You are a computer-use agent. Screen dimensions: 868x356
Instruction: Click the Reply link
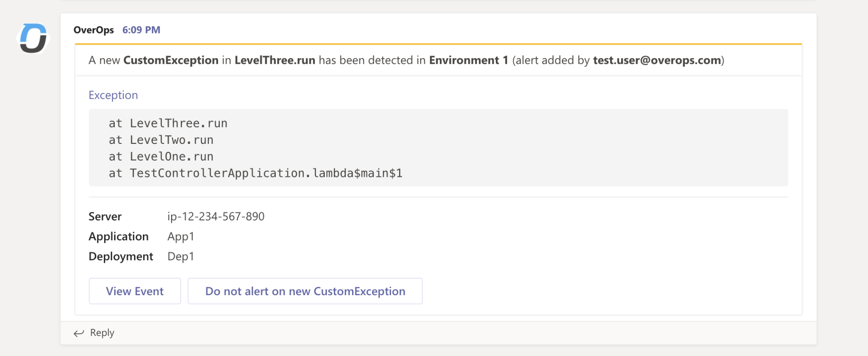102,333
